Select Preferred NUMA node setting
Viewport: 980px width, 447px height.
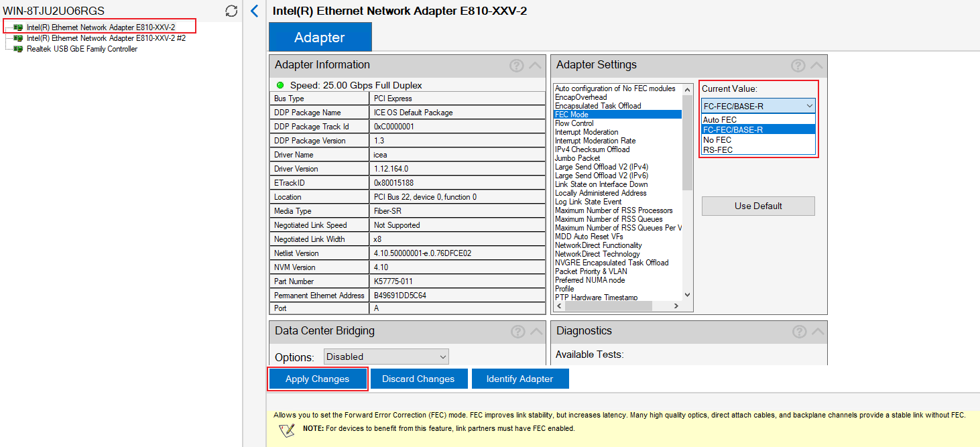[x=589, y=280]
